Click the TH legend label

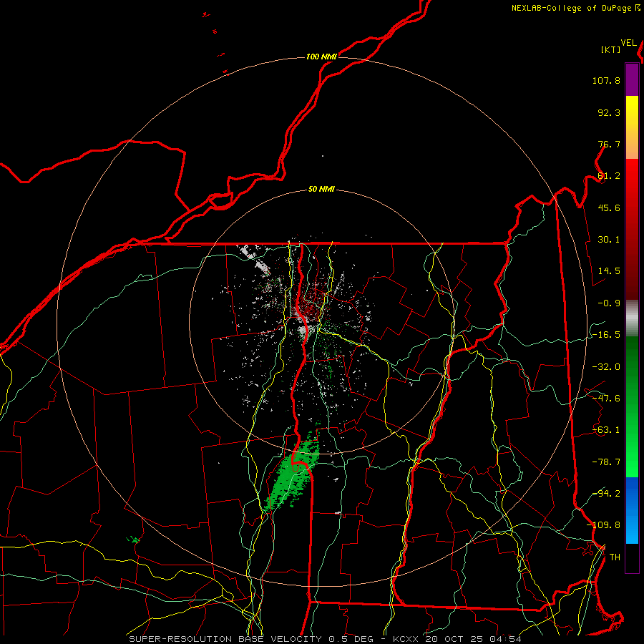615,557
